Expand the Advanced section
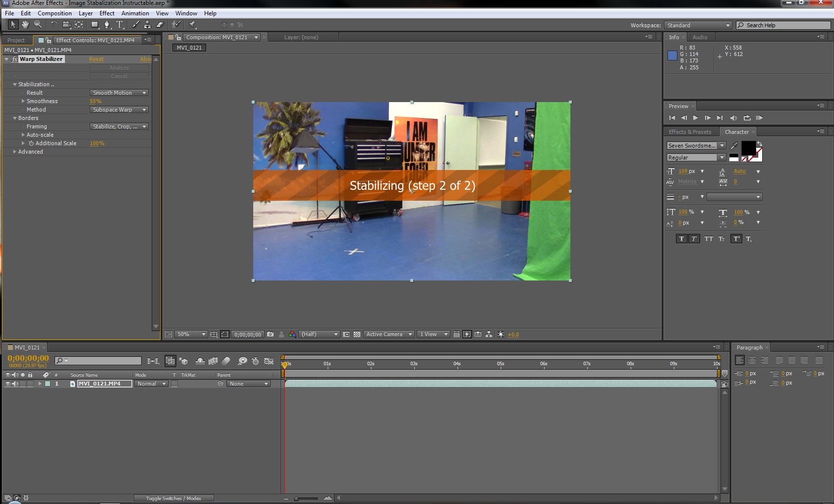 pos(15,152)
